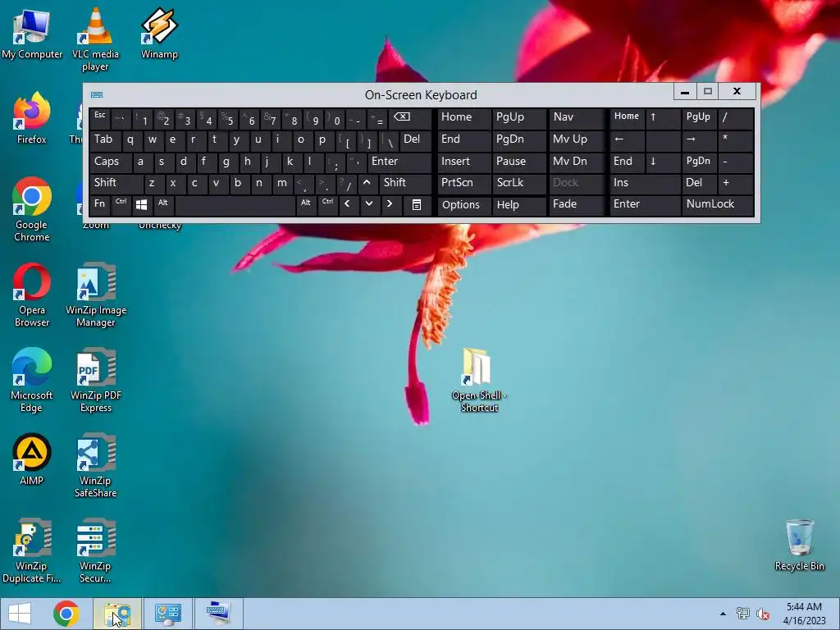Click the numpad Home key
Image resolution: width=840 pixels, height=630 pixels.
[627, 117]
